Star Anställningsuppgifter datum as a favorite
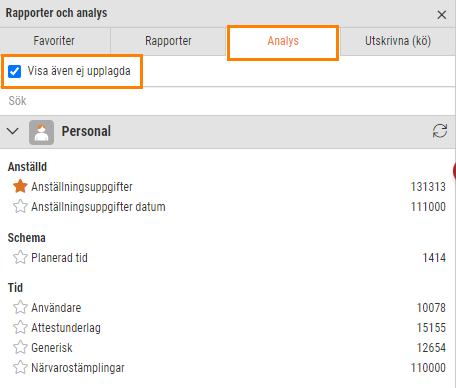The width and height of the screenshot is (456, 388). (x=20, y=206)
